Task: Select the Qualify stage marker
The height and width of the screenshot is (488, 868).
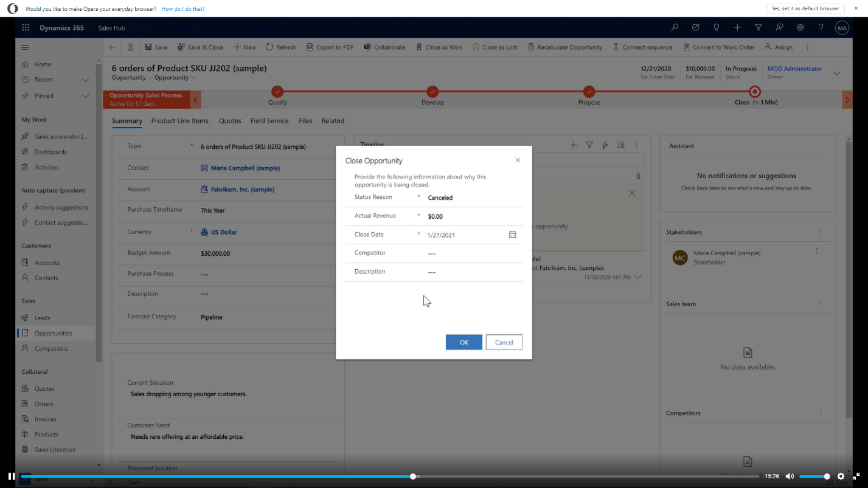Action: click(277, 92)
